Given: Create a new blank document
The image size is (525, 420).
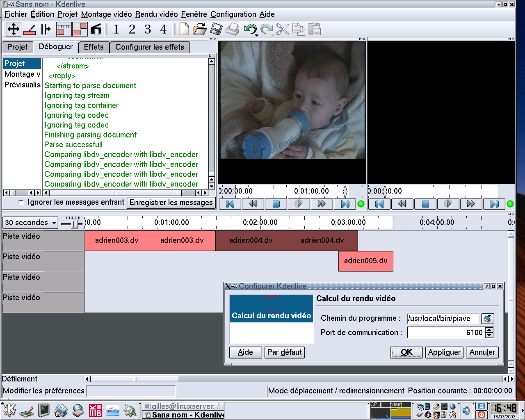Looking at the screenshot, I should (x=185, y=30).
